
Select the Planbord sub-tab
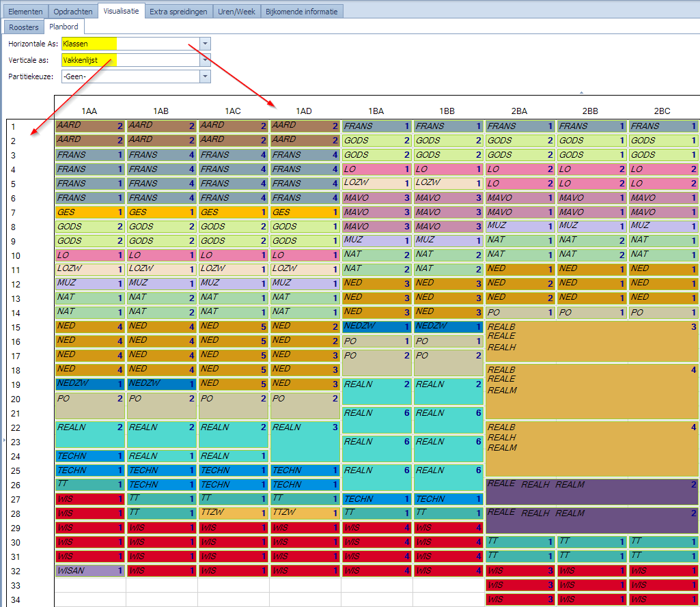(64, 27)
